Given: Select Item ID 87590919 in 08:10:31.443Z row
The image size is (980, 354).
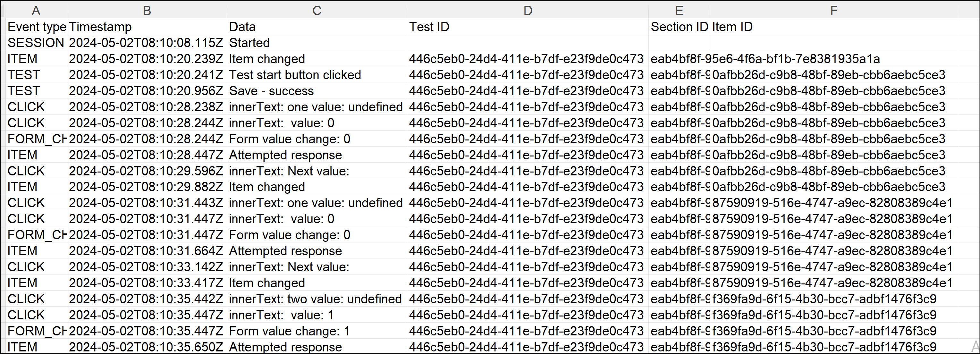Looking at the screenshot, I should pyautogui.click(x=833, y=203).
